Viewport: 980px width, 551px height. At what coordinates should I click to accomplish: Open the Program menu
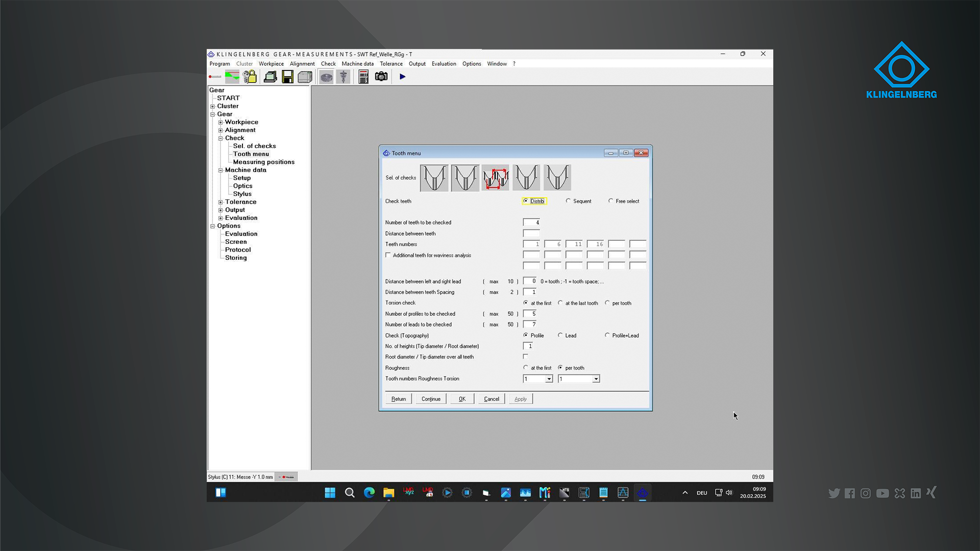tap(219, 64)
